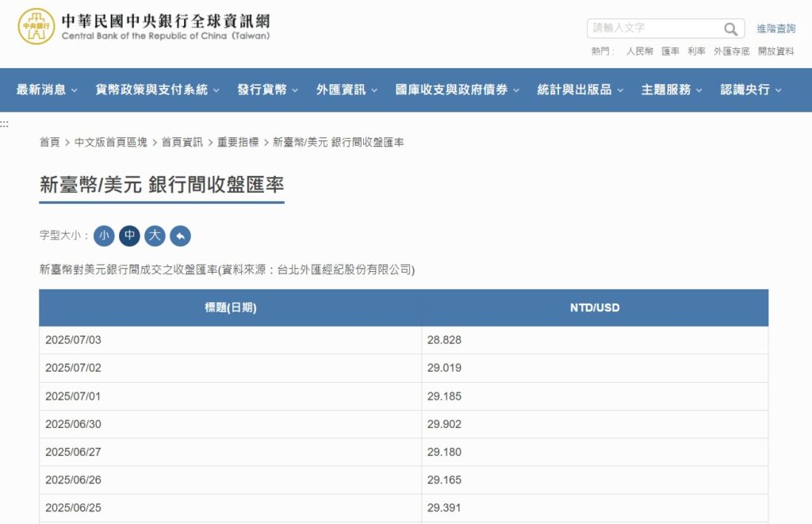Viewport: 812px width, 524px height.
Task: Expand the 貨幣政策與支付系統 menu
Action: point(158,90)
